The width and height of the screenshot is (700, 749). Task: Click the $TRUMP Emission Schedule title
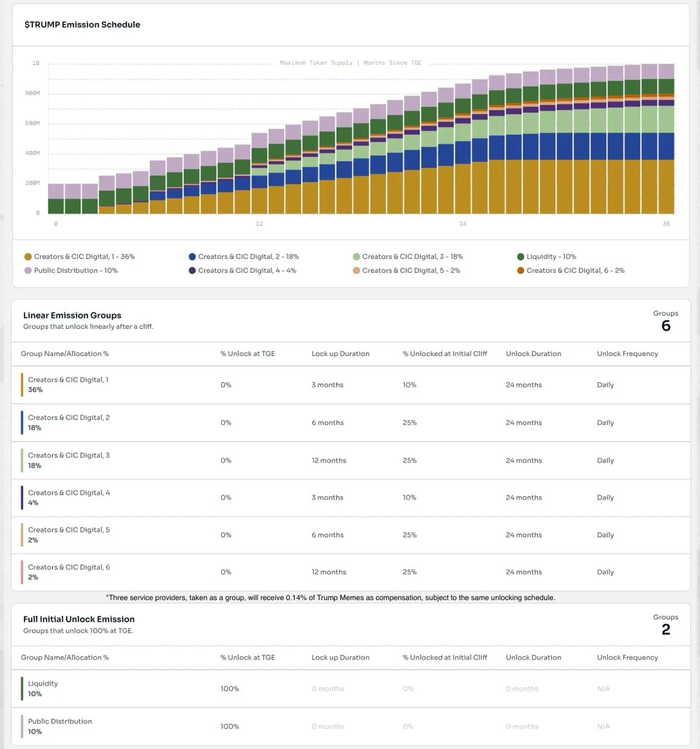(82, 25)
